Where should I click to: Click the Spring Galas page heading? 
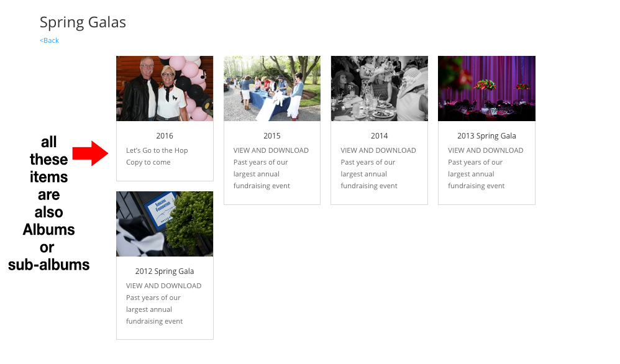83,22
